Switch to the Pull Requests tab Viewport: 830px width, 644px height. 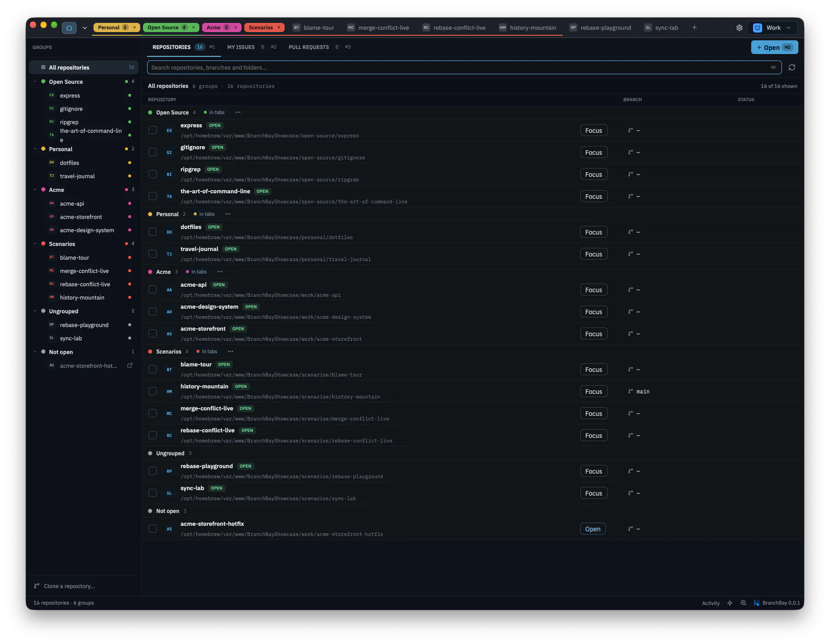(319, 47)
